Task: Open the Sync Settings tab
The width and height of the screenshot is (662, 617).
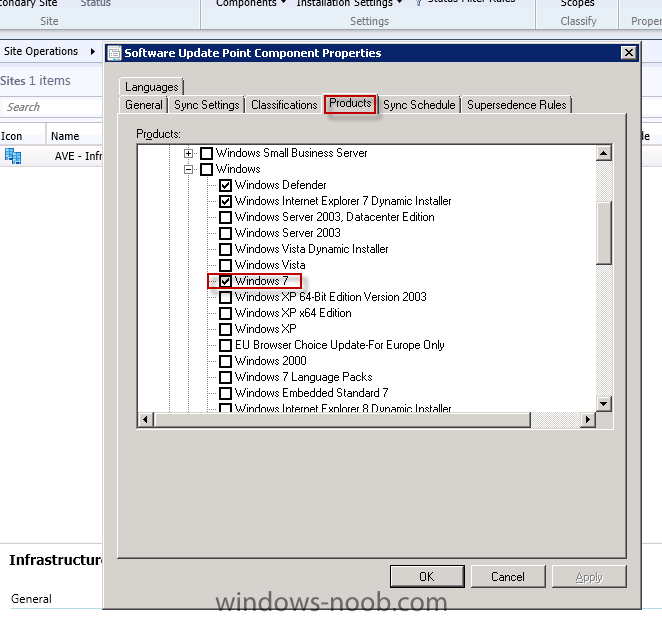Action: (206, 105)
